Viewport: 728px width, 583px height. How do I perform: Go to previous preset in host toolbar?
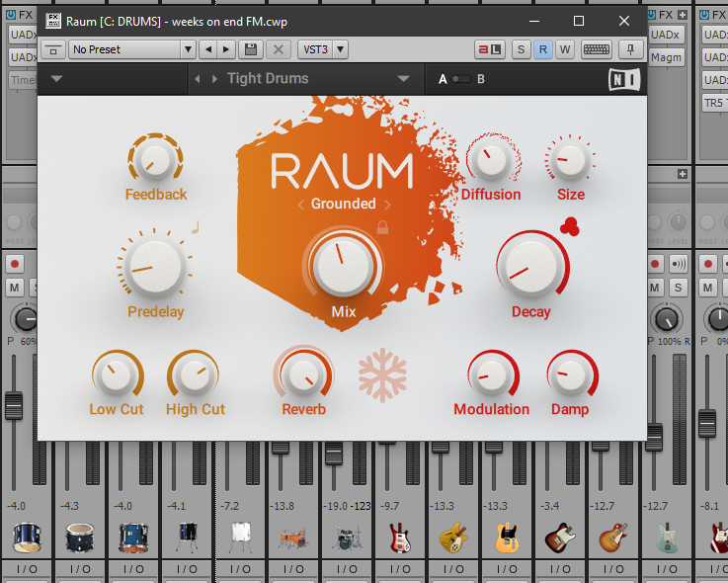coord(208,49)
